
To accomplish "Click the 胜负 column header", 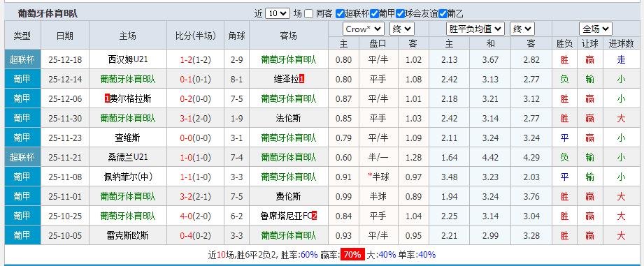I will click(x=565, y=44).
